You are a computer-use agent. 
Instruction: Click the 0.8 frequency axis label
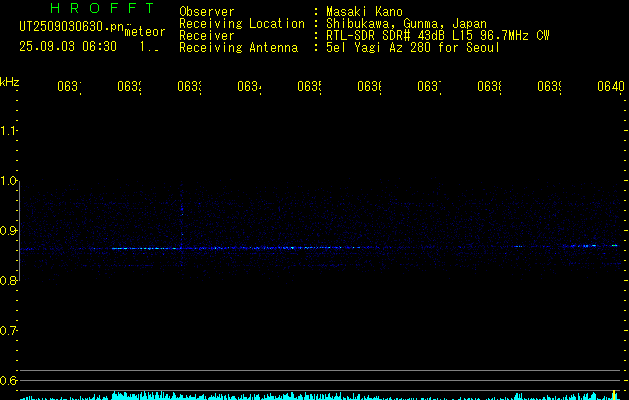click(x=8, y=280)
